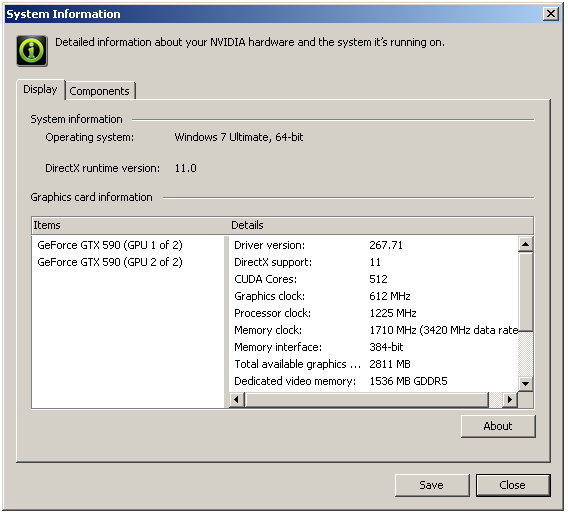Click Dedicated video memory value 1536 MB GDDR5
568x515 pixels.
point(408,381)
